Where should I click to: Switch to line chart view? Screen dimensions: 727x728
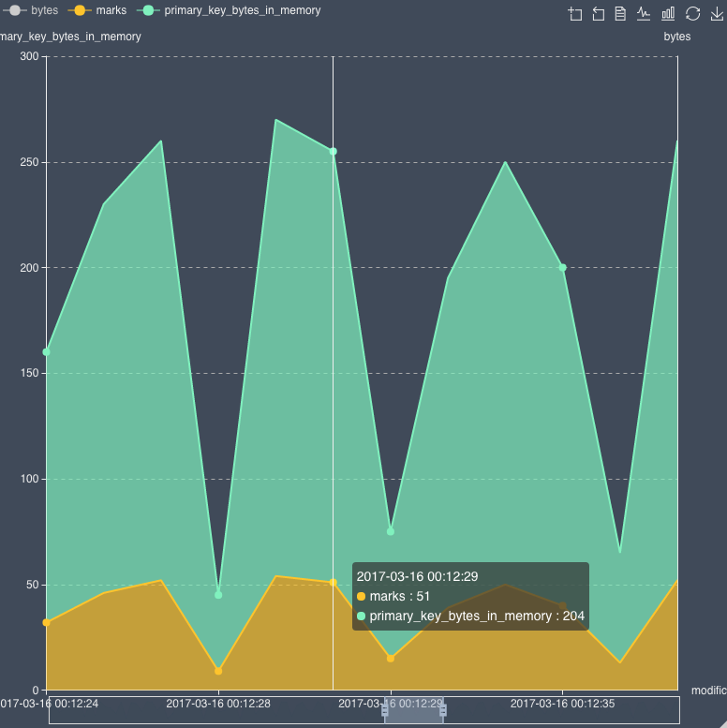tap(644, 13)
